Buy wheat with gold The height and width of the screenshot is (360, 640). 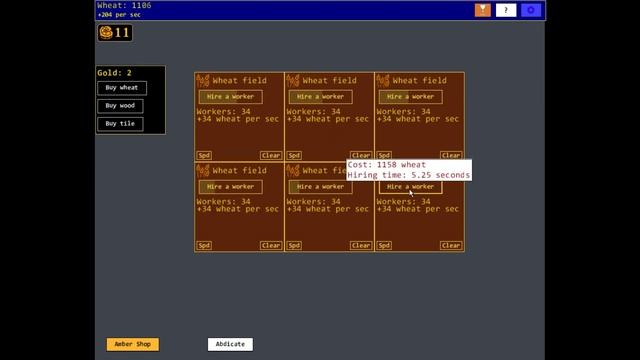(122, 88)
